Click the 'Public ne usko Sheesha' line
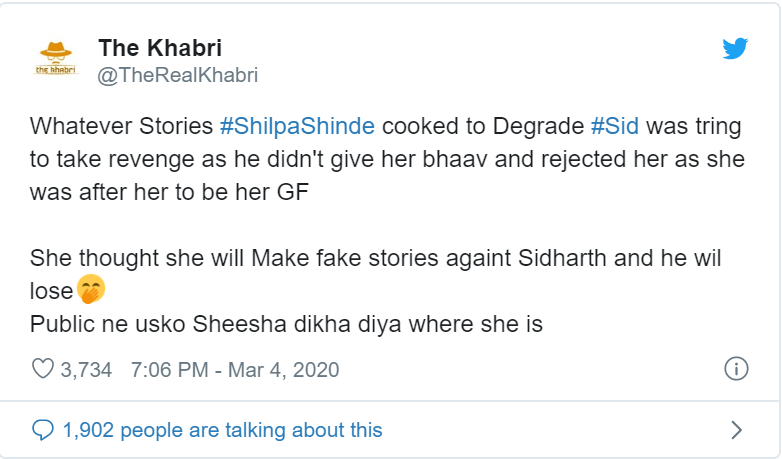This screenshot has width=782, height=459. pyautogui.click(x=286, y=324)
